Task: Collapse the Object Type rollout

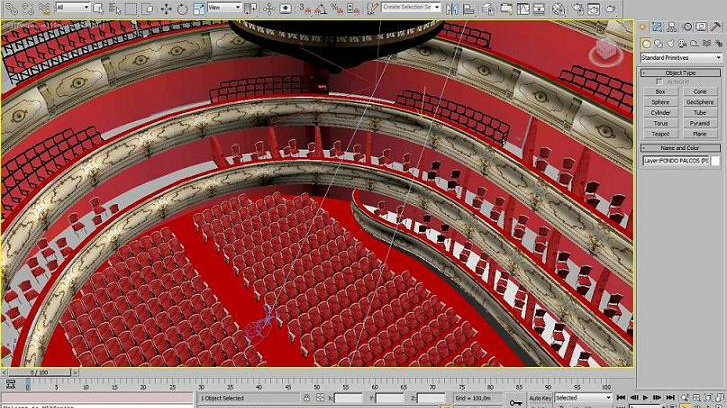Action: (x=681, y=73)
